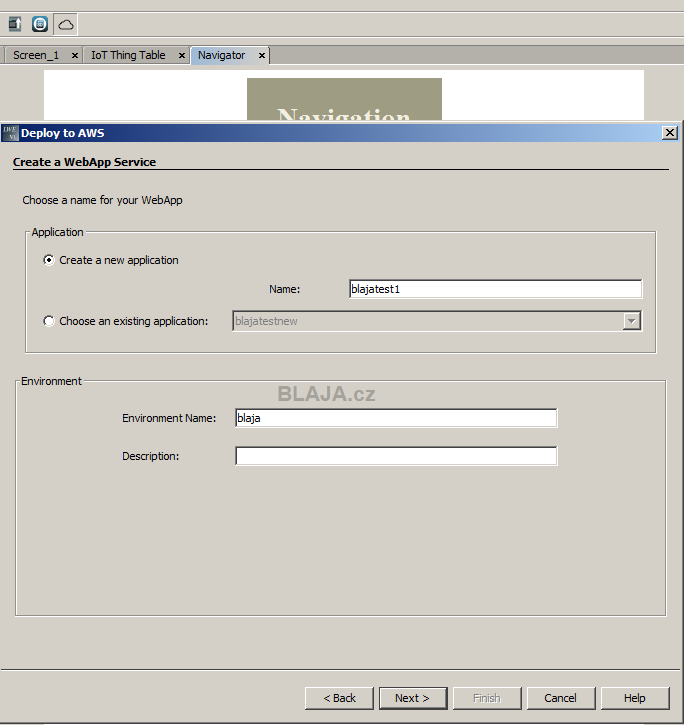Click the round blue toolbar icon

click(x=40, y=24)
